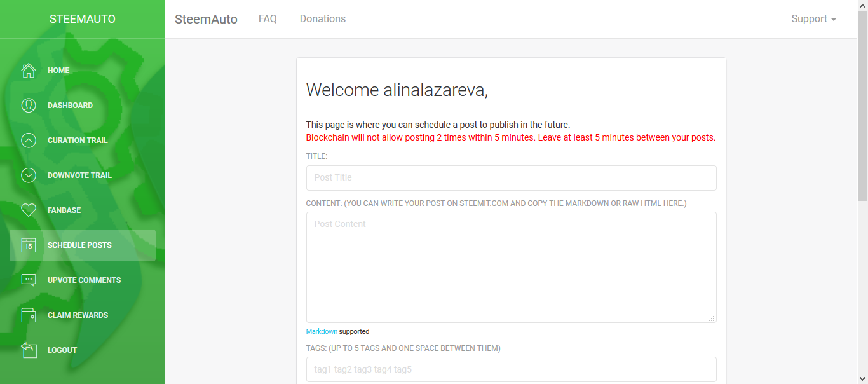868x384 pixels.
Task: Go to Donations page
Action: [323, 19]
